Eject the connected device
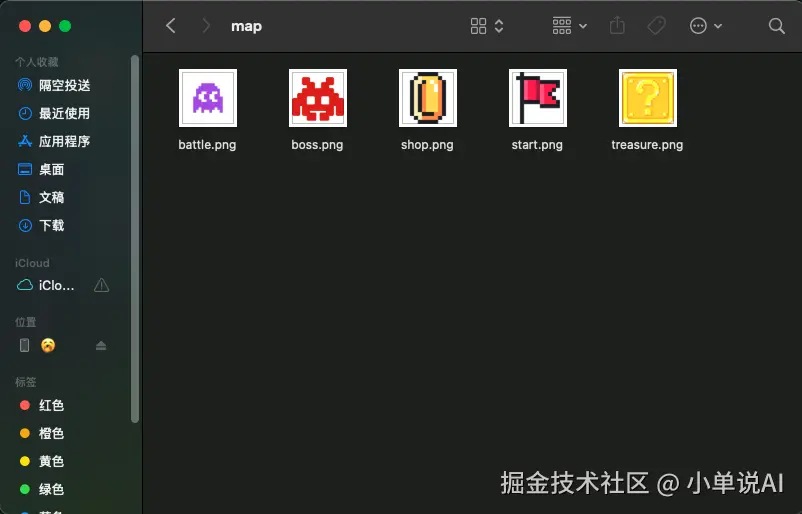802x514 pixels. coord(101,346)
